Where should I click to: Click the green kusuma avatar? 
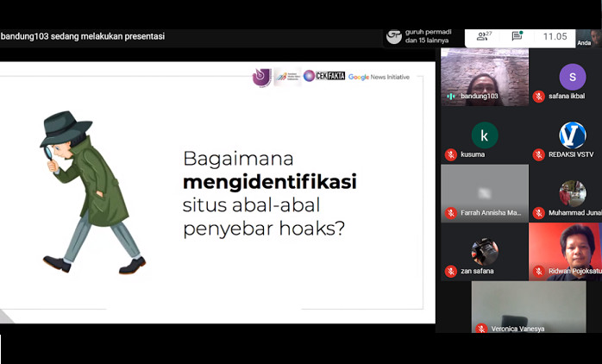pos(484,135)
